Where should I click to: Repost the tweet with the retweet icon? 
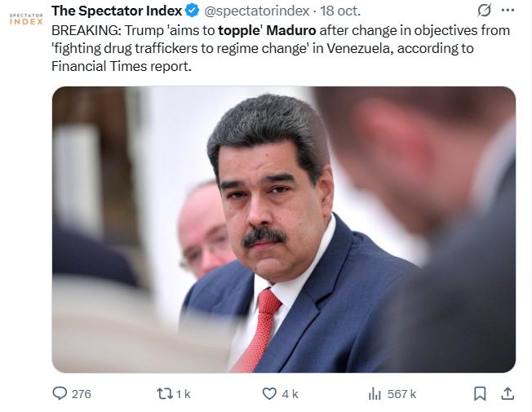pos(165,394)
